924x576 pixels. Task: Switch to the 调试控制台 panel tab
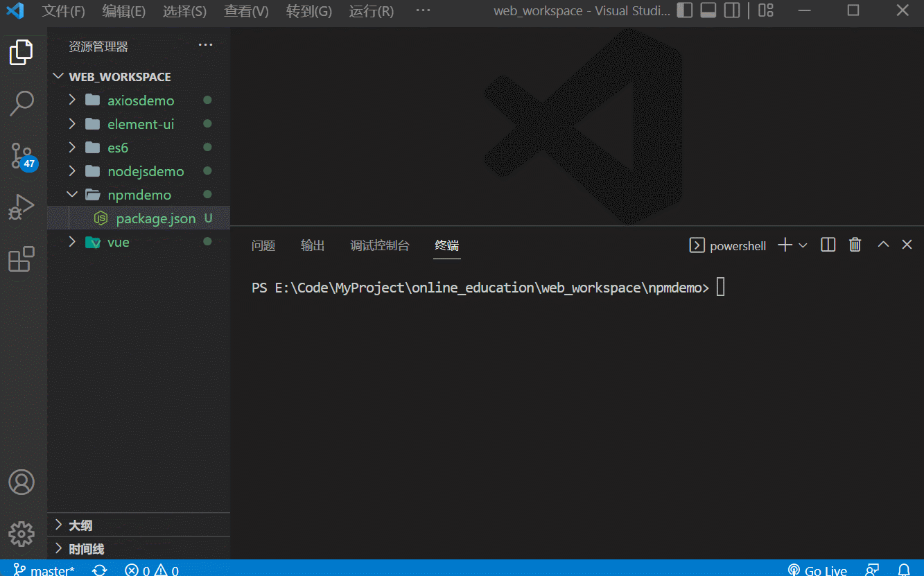click(380, 245)
